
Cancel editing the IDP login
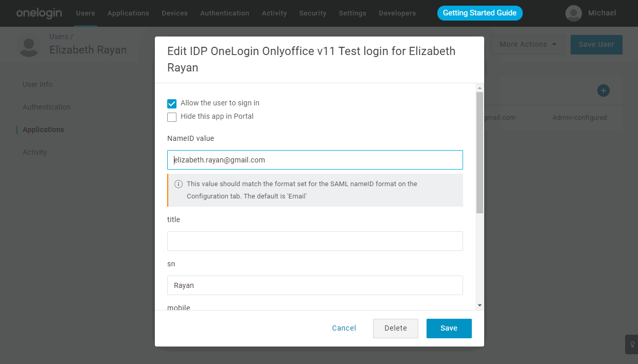click(x=344, y=328)
